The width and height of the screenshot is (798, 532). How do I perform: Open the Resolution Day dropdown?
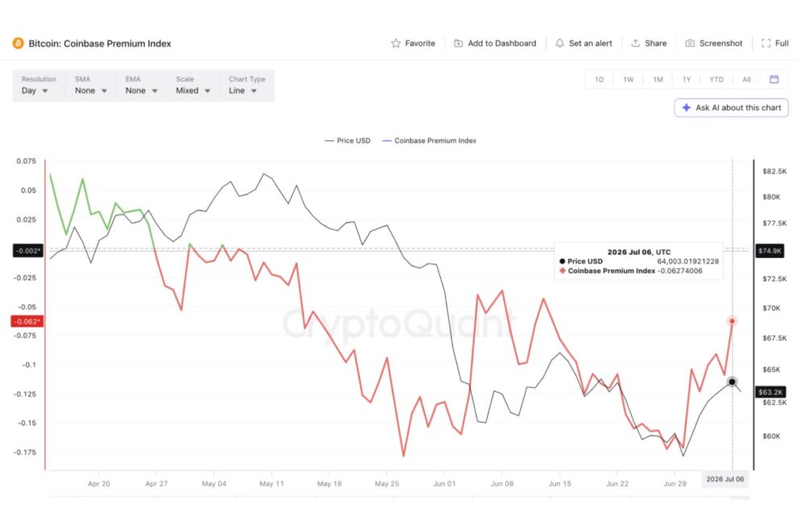(35, 85)
